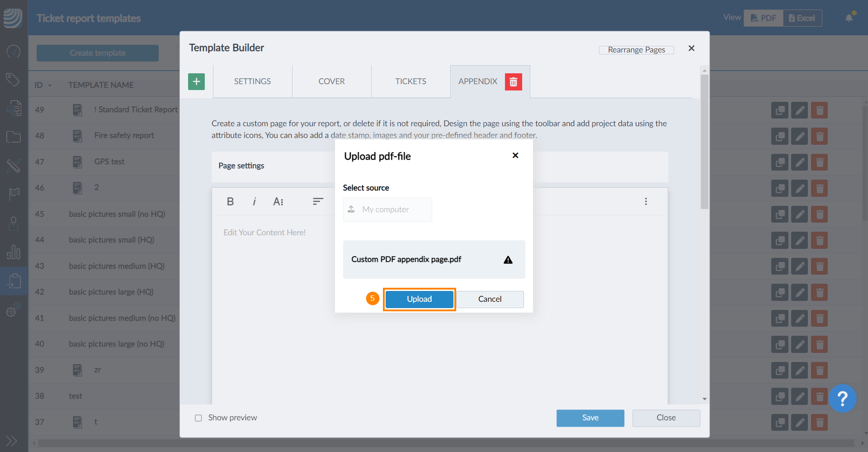868x452 pixels.
Task: Click the green add page plus icon
Action: 196,81
